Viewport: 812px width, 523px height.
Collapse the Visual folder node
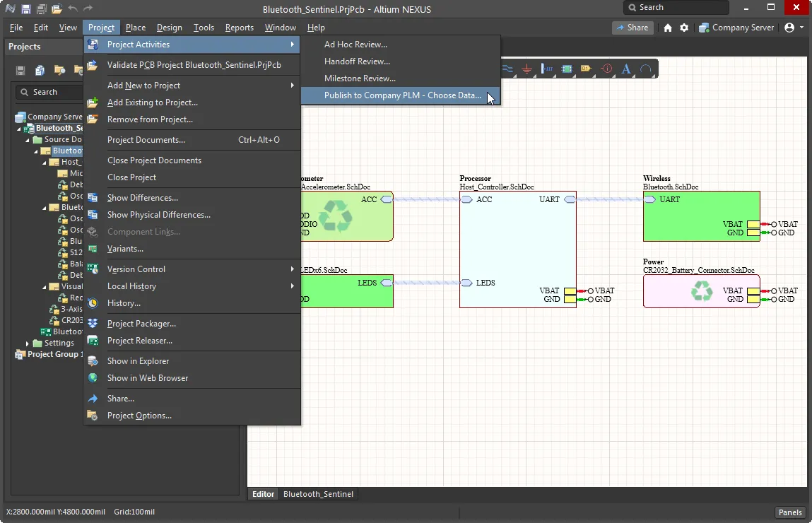point(45,287)
